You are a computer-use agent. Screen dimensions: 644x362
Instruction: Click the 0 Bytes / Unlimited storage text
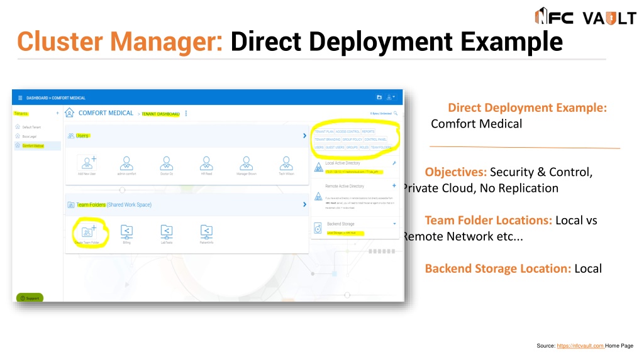380,114
